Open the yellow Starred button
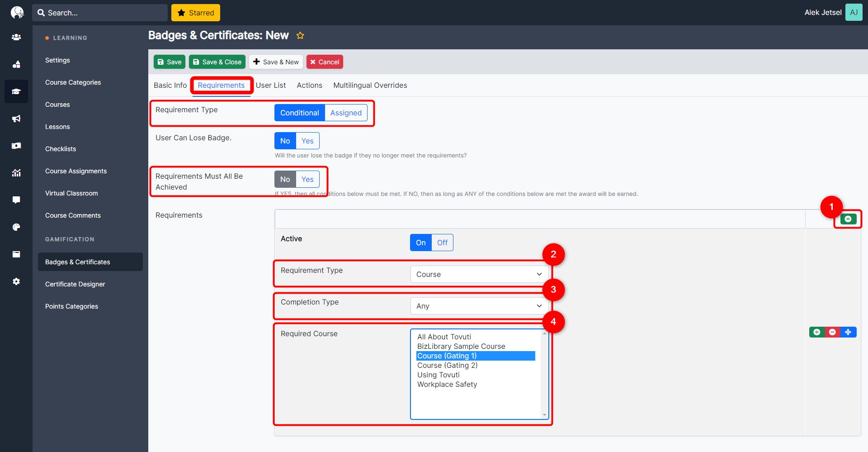The height and width of the screenshot is (452, 868). pos(196,13)
